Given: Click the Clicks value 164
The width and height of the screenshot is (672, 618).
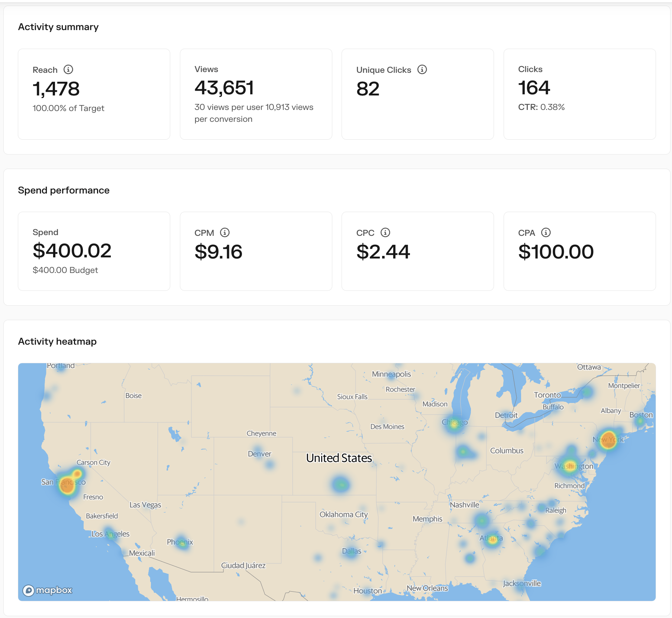Looking at the screenshot, I should pos(534,88).
